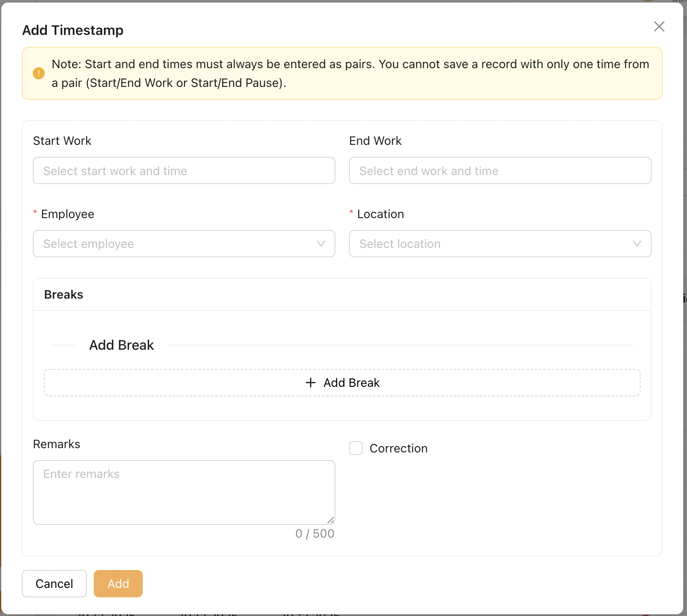
Task: Tick the Correction checkbox
Action: click(356, 448)
